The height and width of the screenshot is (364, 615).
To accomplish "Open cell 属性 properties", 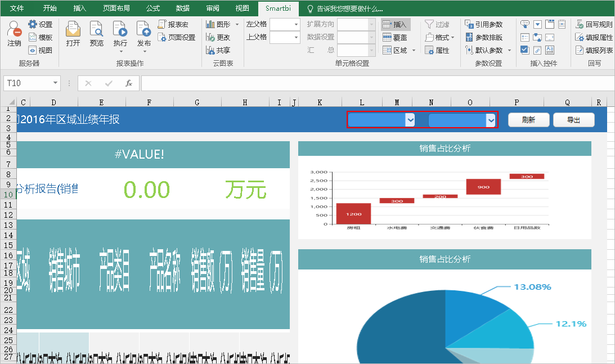I will (437, 50).
